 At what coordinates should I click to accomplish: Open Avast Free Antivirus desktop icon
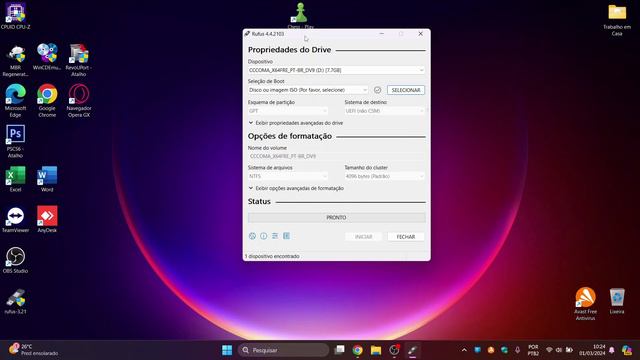tap(585, 304)
